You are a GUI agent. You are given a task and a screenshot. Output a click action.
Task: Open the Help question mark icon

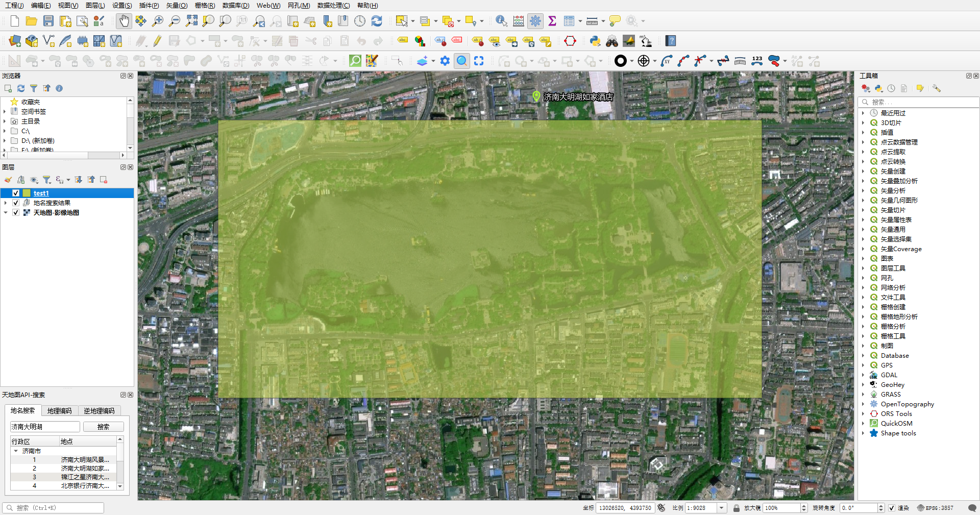point(671,41)
